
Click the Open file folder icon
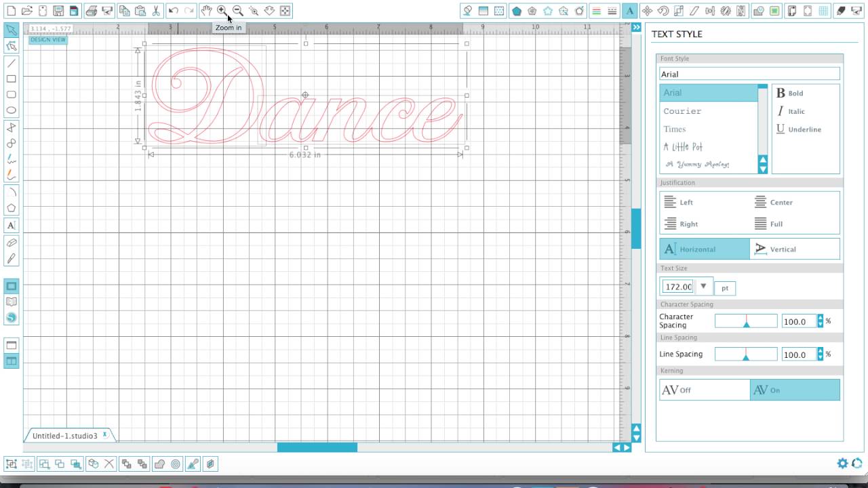tap(26, 11)
